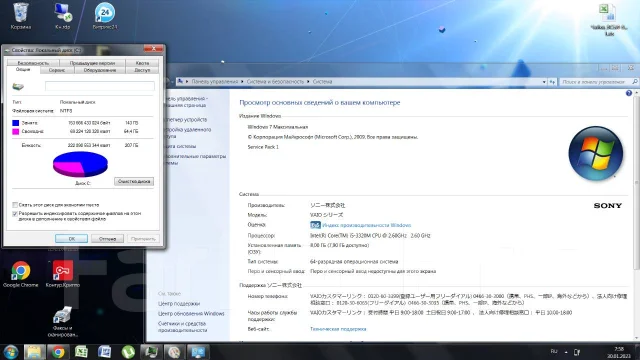Expand breadcrumb arrow after Система и безопасность

pos(308,82)
